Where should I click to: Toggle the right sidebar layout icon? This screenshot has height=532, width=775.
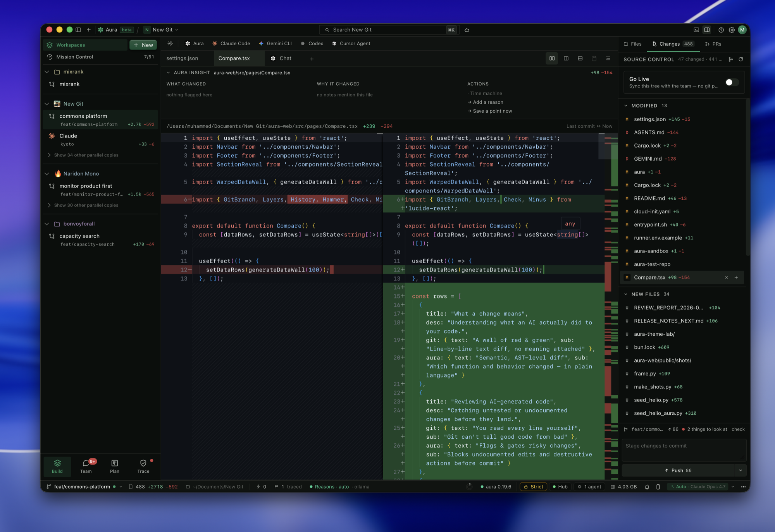[707, 30]
